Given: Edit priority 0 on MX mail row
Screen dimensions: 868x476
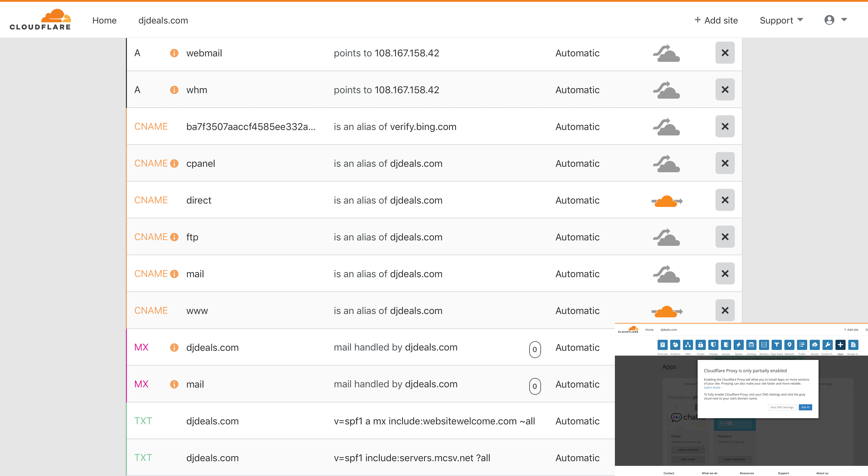Looking at the screenshot, I should tap(535, 386).
